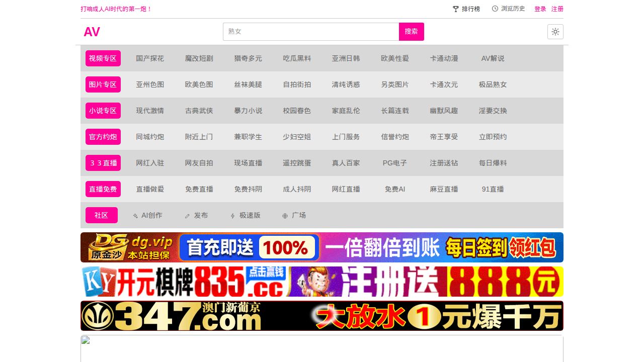Open the 古典武侠 novel category
Screen dimensions: 644x362
click(199, 111)
